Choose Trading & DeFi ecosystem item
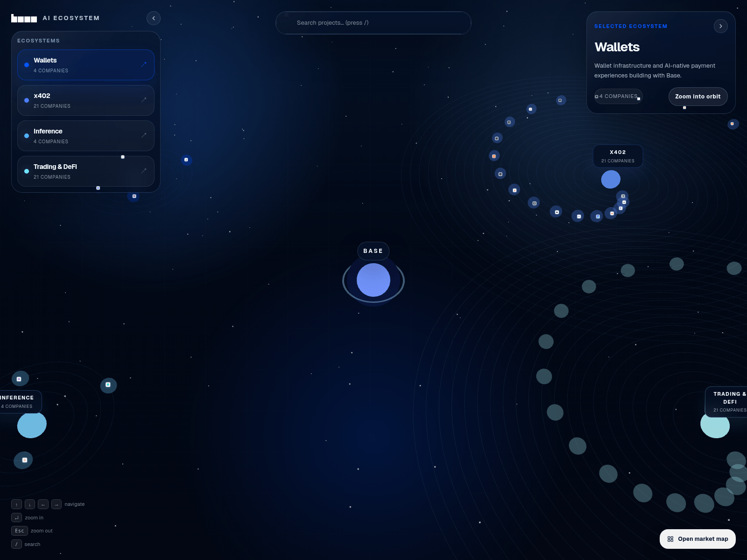The width and height of the screenshot is (747, 560). [x=85, y=171]
